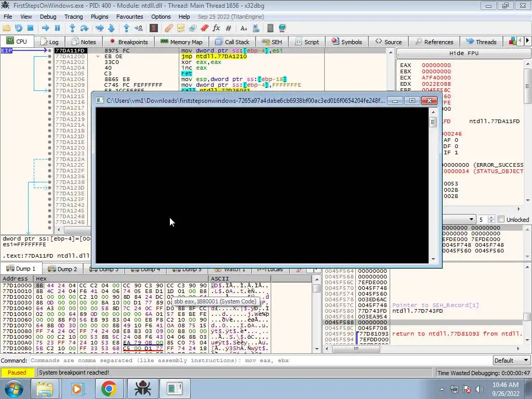Image resolution: width=532 pixels, height=399 pixels.
Task: Click the EAX register value 00000000
Action: tap(436, 65)
